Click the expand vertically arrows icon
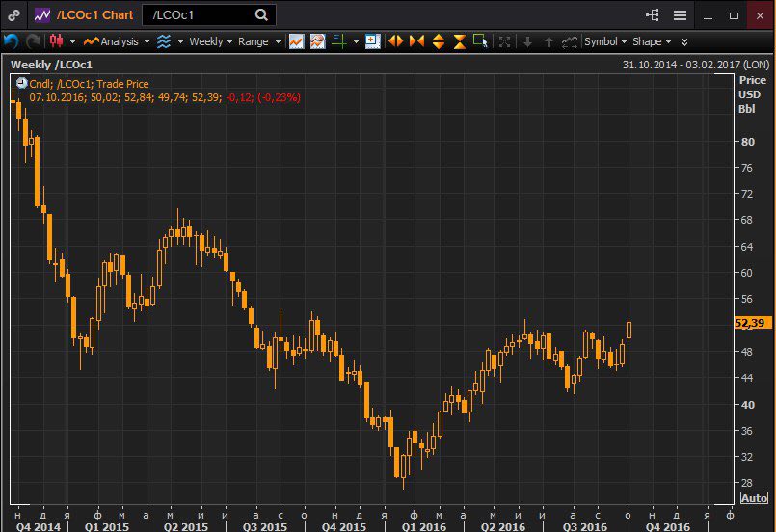776x532 pixels. (x=438, y=41)
